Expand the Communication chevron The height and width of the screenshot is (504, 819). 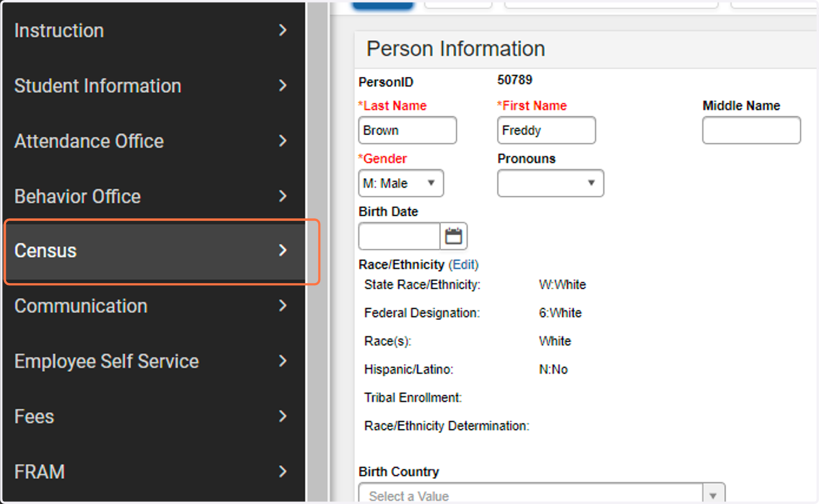click(x=283, y=306)
